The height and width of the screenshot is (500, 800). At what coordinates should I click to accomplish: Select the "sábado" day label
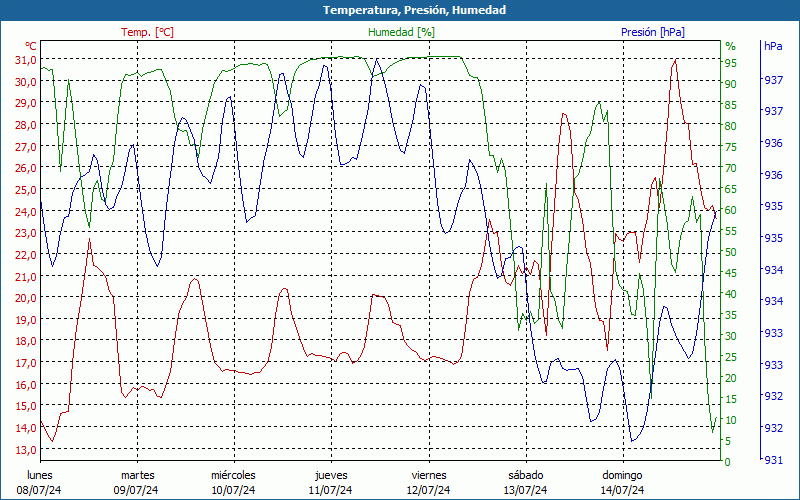tap(526, 475)
